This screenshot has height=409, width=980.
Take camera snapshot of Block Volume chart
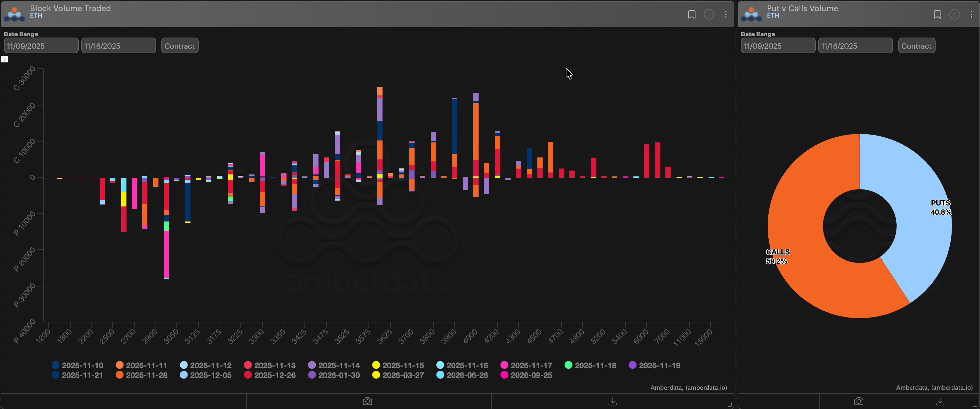point(367,401)
